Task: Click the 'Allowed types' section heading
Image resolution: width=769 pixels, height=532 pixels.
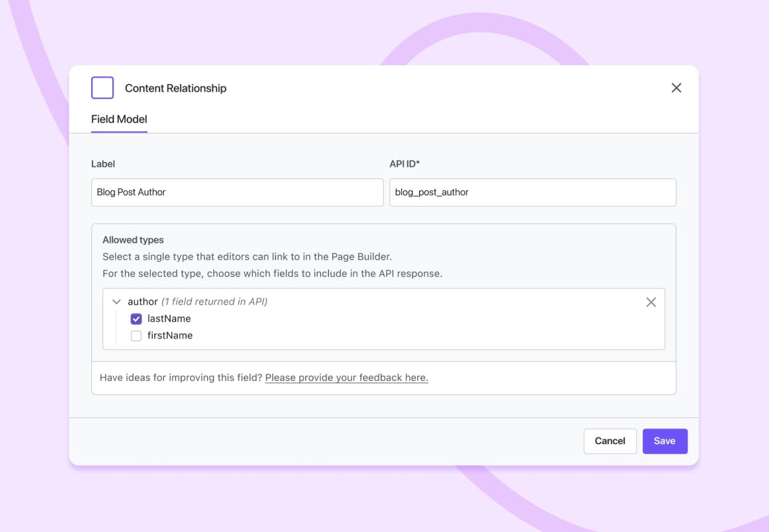Action: click(x=133, y=240)
